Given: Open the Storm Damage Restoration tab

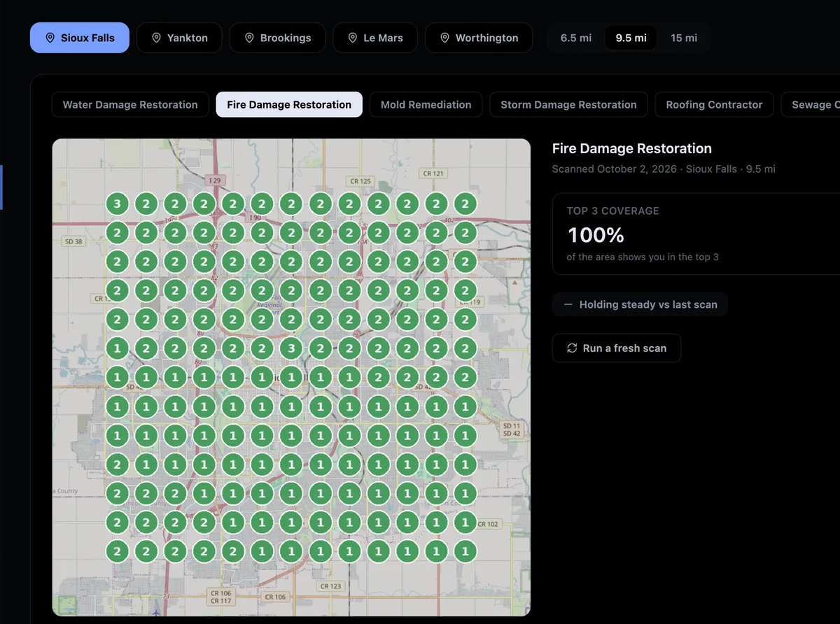Looking at the screenshot, I should [x=568, y=104].
